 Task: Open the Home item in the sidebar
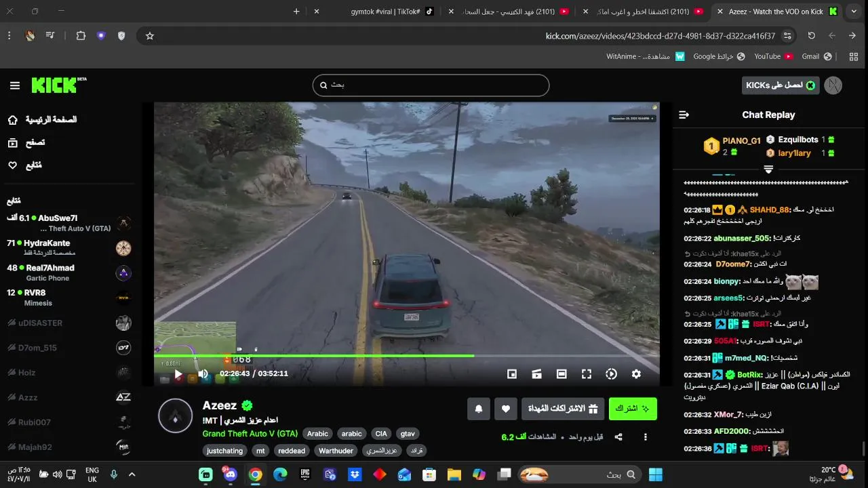pos(42,120)
